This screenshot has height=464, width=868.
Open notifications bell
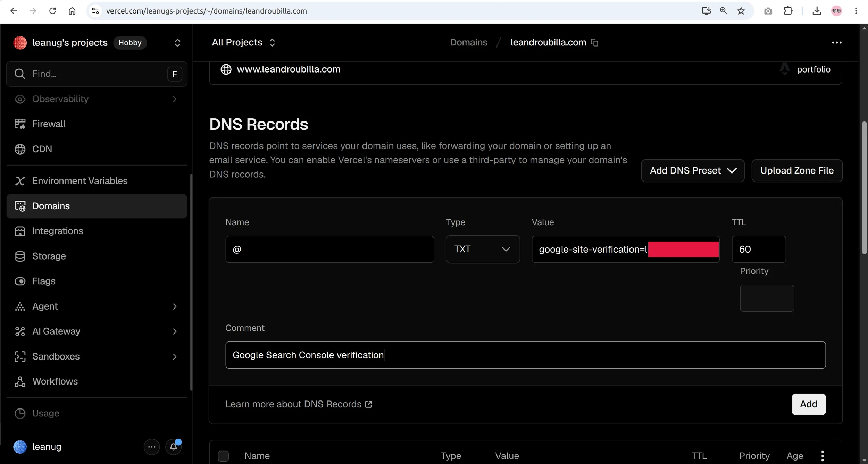tap(173, 447)
